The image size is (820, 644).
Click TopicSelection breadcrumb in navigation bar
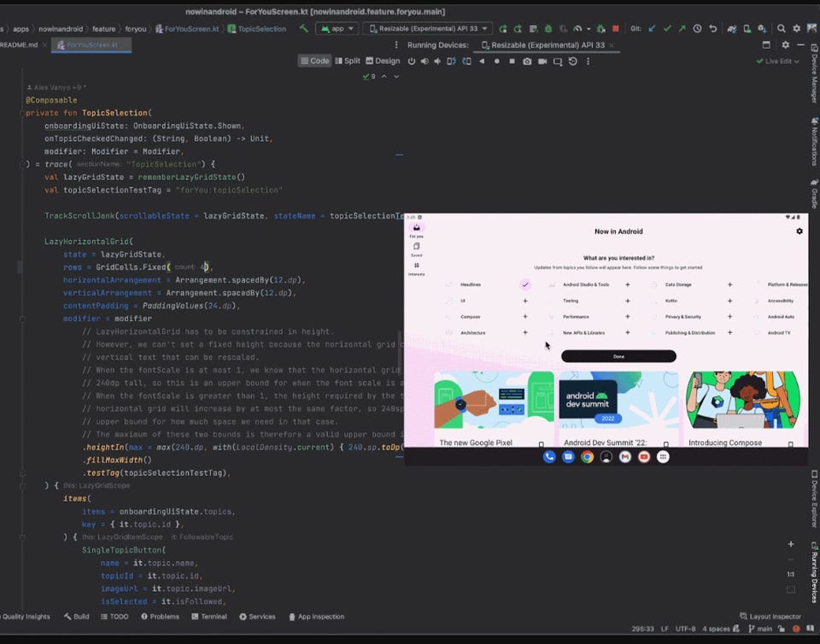point(257,29)
